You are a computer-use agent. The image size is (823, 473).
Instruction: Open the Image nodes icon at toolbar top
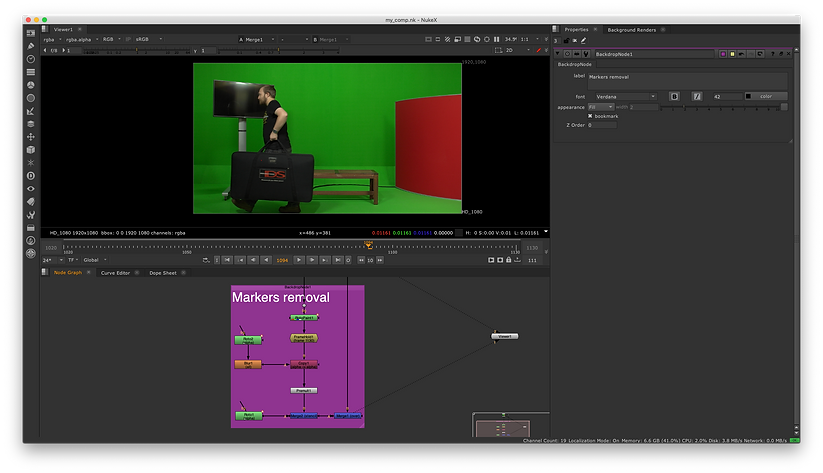tap(31, 33)
